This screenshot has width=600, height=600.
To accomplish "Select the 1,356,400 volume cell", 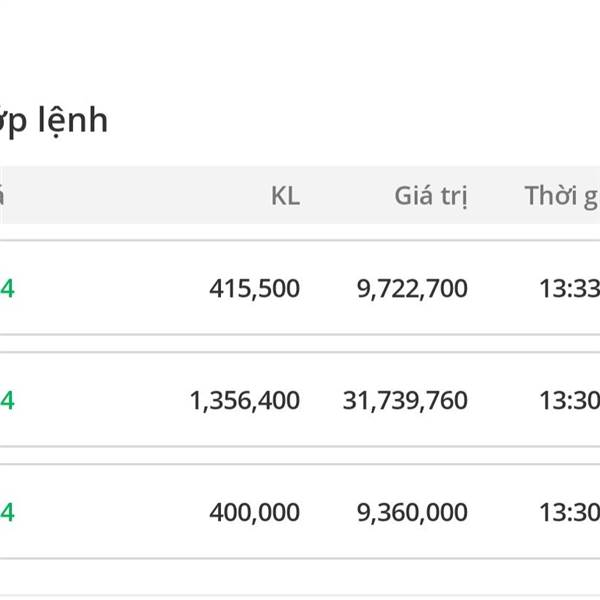I will (x=245, y=401).
